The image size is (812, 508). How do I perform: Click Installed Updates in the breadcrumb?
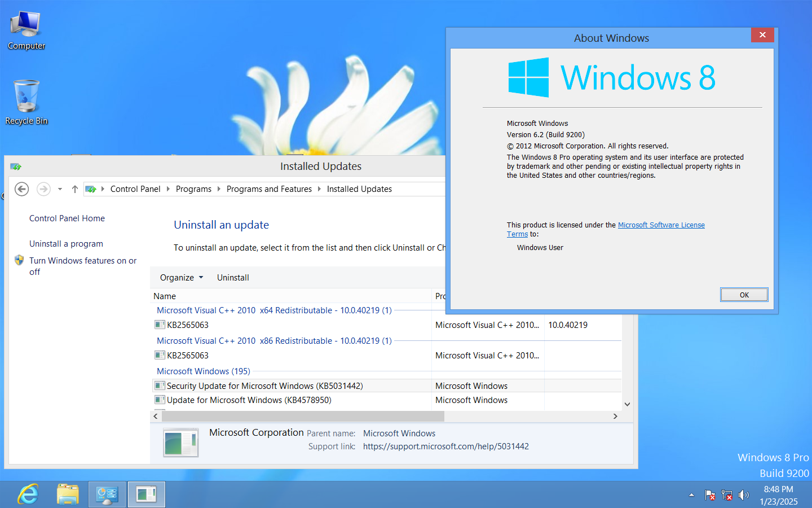(x=359, y=189)
